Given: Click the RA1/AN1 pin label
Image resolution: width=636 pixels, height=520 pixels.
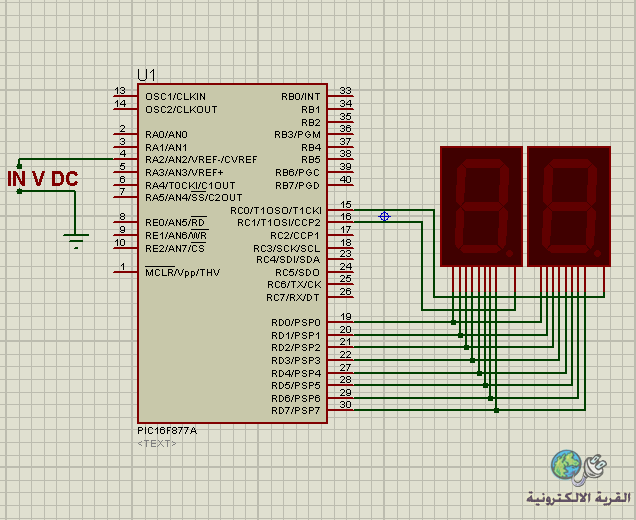Looking at the screenshot, I should click(x=166, y=148).
